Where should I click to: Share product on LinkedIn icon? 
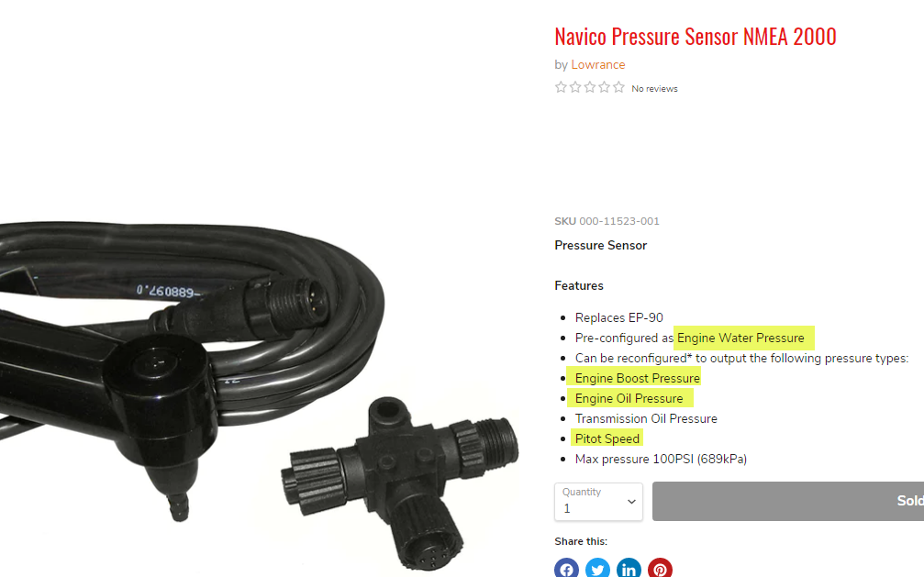629,568
